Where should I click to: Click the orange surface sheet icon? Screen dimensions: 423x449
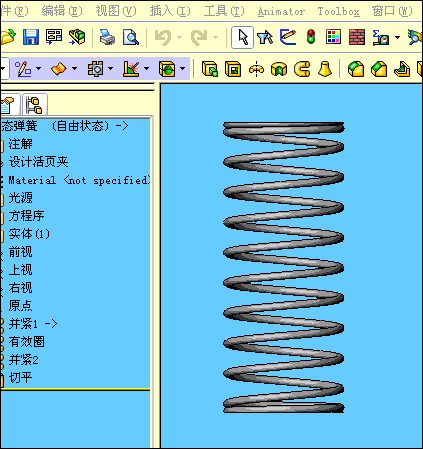click(x=59, y=69)
